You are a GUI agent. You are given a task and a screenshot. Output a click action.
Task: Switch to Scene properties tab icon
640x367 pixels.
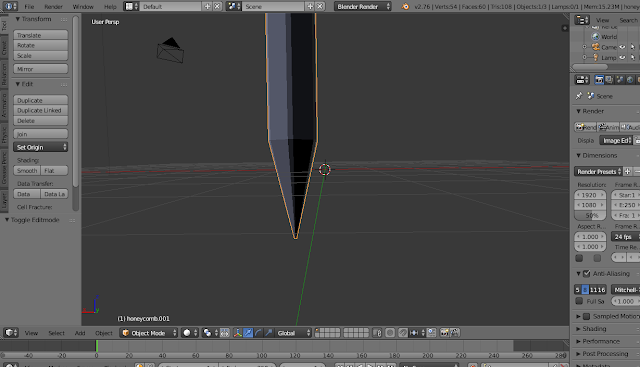[x=620, y=80]
